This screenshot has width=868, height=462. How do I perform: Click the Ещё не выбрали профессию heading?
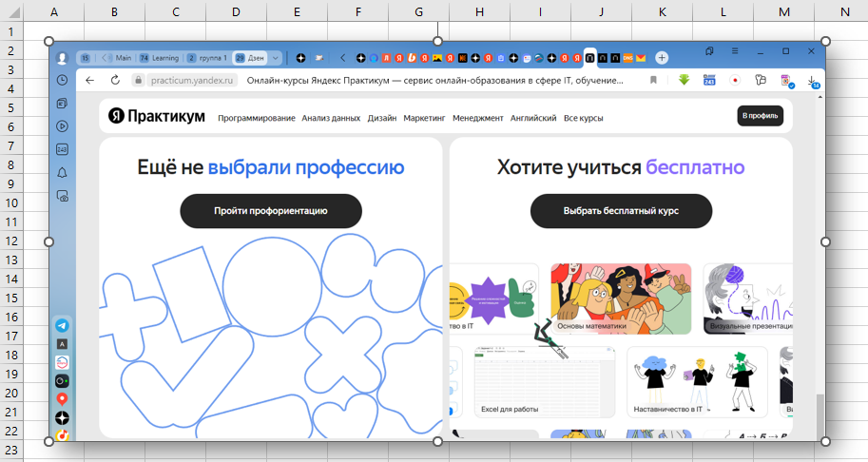tap(271, 167)
